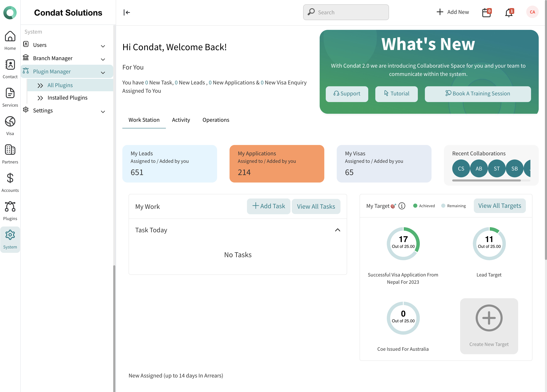
Task: Click Book A Training Session
Action: pyautogui.click(x=478, y=94)
